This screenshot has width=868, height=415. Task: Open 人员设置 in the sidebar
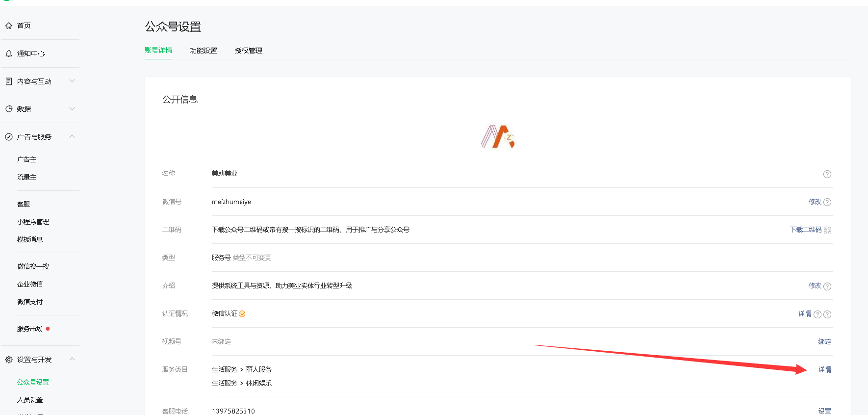tap(30, 400)
